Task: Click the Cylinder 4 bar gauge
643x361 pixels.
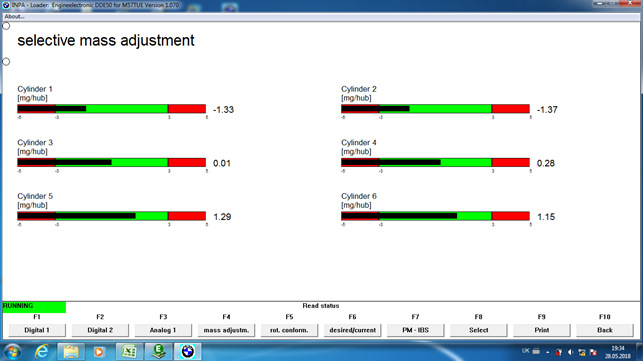Action: 436,162
